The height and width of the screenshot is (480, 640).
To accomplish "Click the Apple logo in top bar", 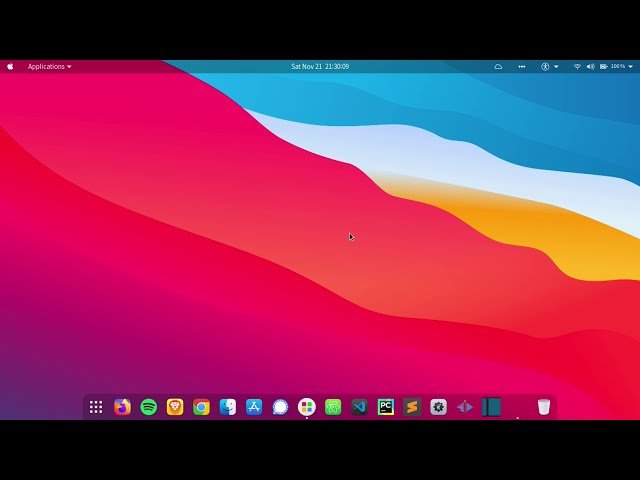I will [x=10, y=67].
